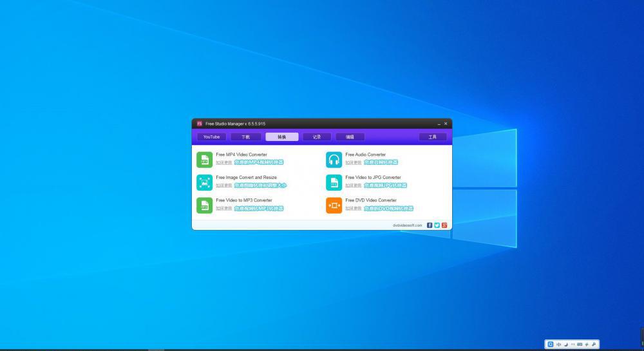The height and width of the screenshot is (351, 644).
Task: Click 如何使用 link under Free Image Convert and Resize
Action: (x=224, y=185)
